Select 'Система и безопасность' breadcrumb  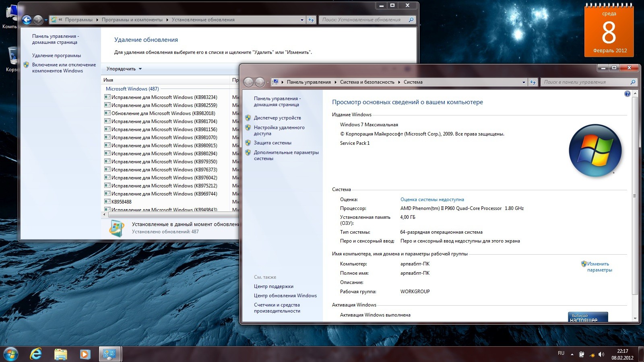[x=367, y=82]
